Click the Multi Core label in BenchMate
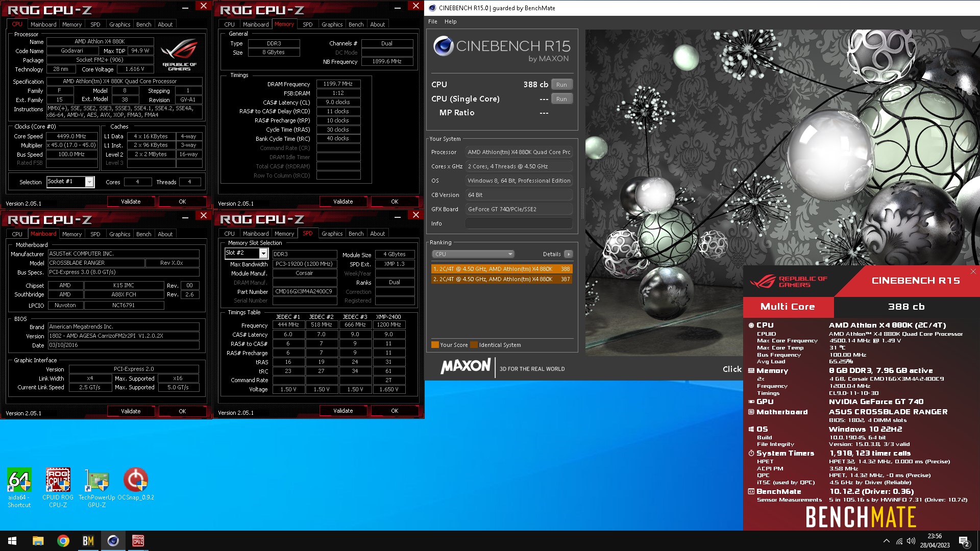Image resolution: width=980 pixels, height=551 pixels. pyautogui.click(x=788, y=307)
